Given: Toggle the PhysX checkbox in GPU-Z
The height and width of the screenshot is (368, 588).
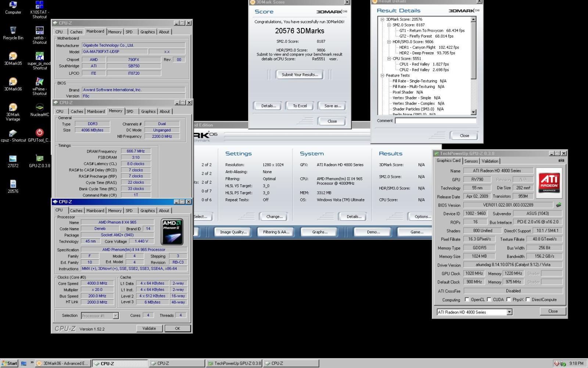Looking at the screenshot, I should [x=509, y=300].
